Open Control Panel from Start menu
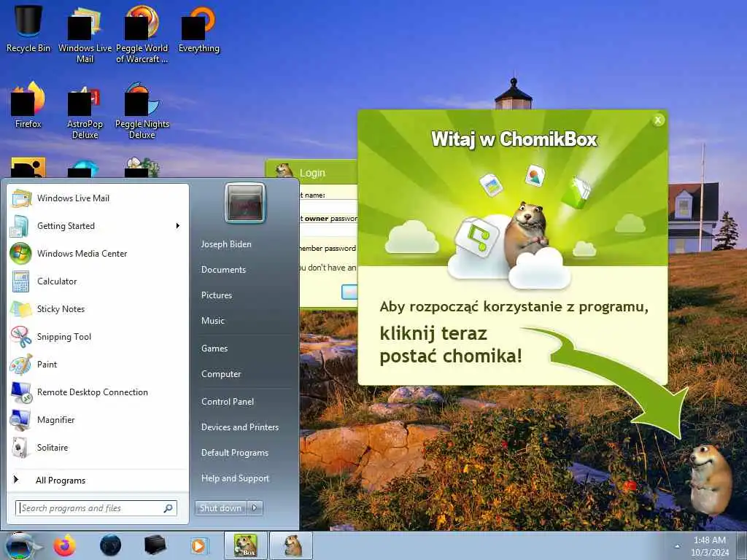The width and height of the screenshot is (747, 560). coord(228,402)
